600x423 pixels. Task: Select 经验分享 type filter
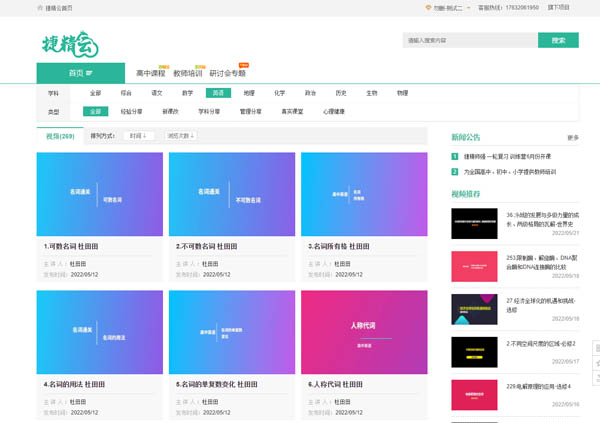tap(133, 112)
